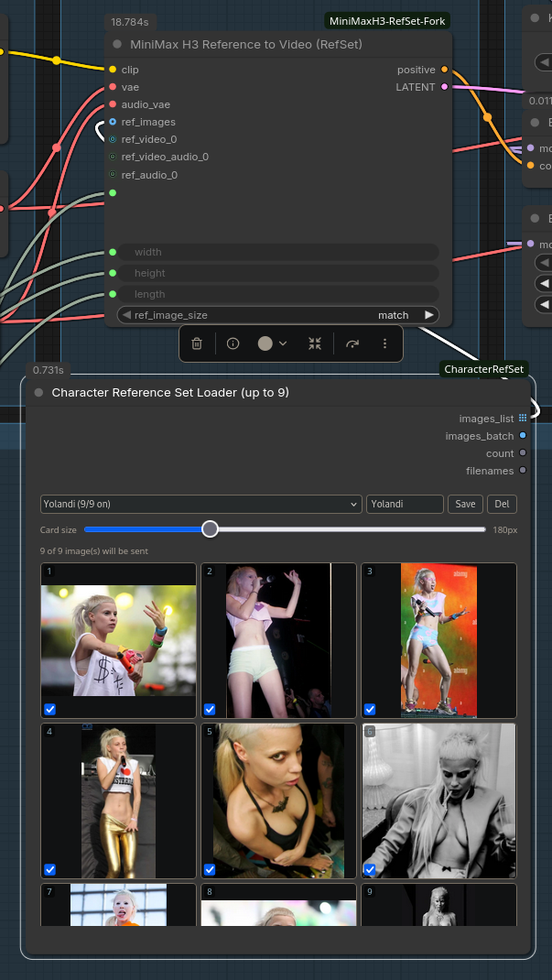Click Del to delete the set
Screen dimensions: 552x980
pyautogui.click(x=502, y=504)
